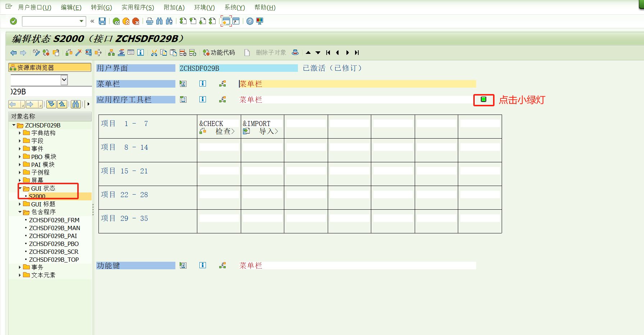This screenshot has width=644, height=335.
Task: Collapse the 应用程序工具栏 section icon
Action: pos(183,99)
